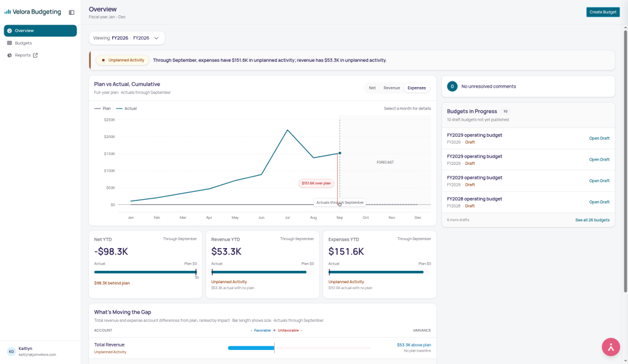Viewport: 628px width, 364px height.
Task: Click the KD user avatar
Action: pos(11,351)
